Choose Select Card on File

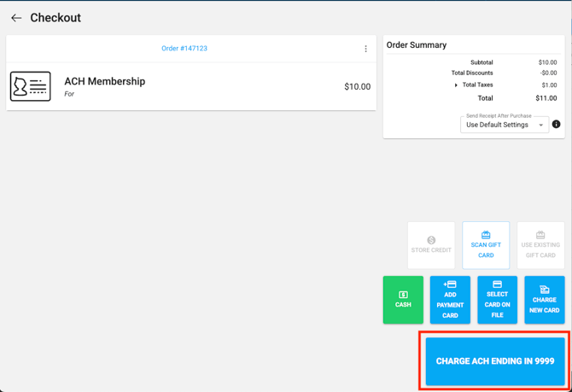coord(497,300)
